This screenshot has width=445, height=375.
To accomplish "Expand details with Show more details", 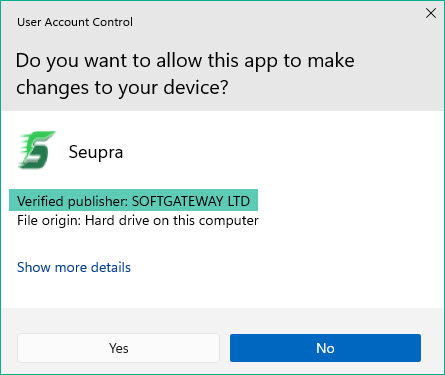I will (74, 267).
